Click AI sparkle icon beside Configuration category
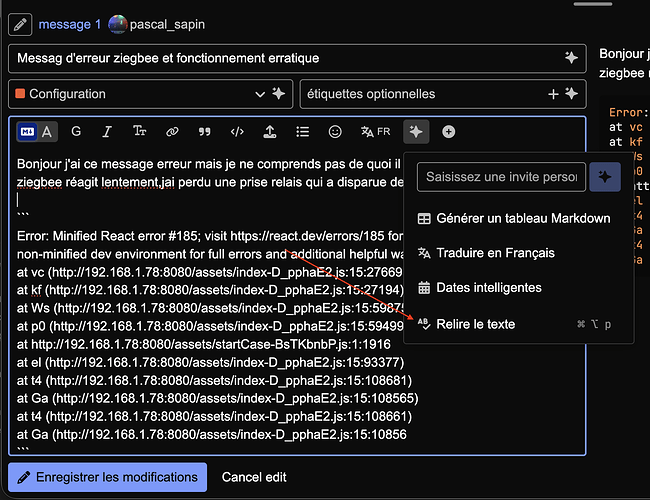The width and height of the screenshot is (650, 500). click(x=279, y=93)
